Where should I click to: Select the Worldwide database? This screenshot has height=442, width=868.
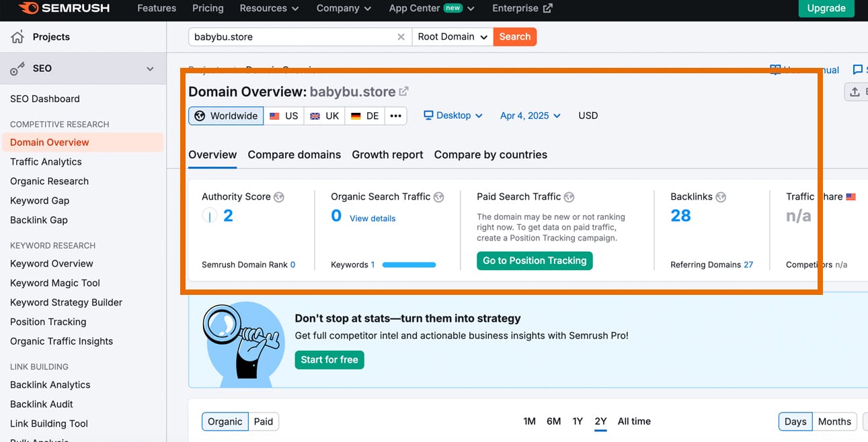[x=226, y=116]
